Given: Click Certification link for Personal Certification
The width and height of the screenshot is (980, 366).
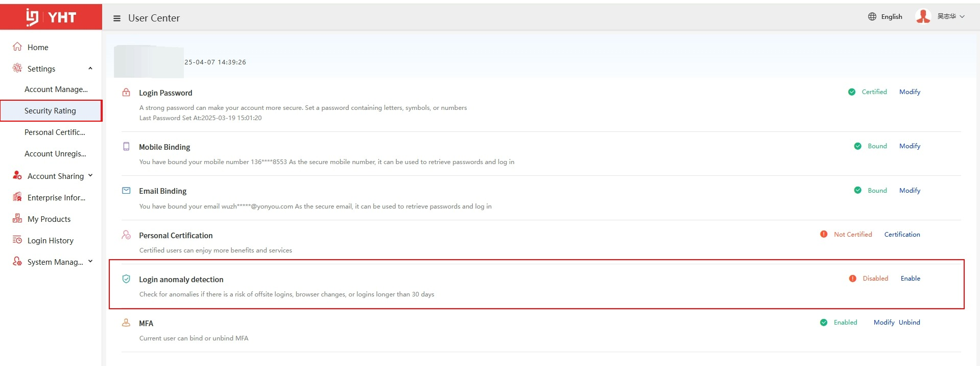Looking at the screenshot, I should coord(902,235).
